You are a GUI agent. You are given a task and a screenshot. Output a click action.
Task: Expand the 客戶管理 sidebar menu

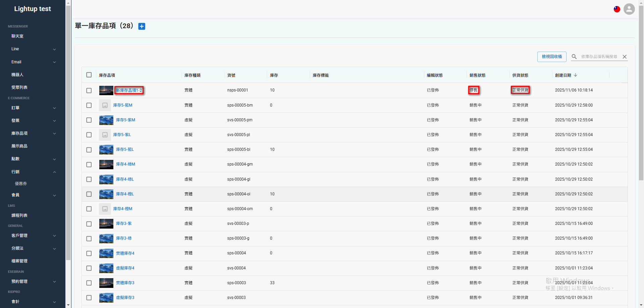[33, 236]
